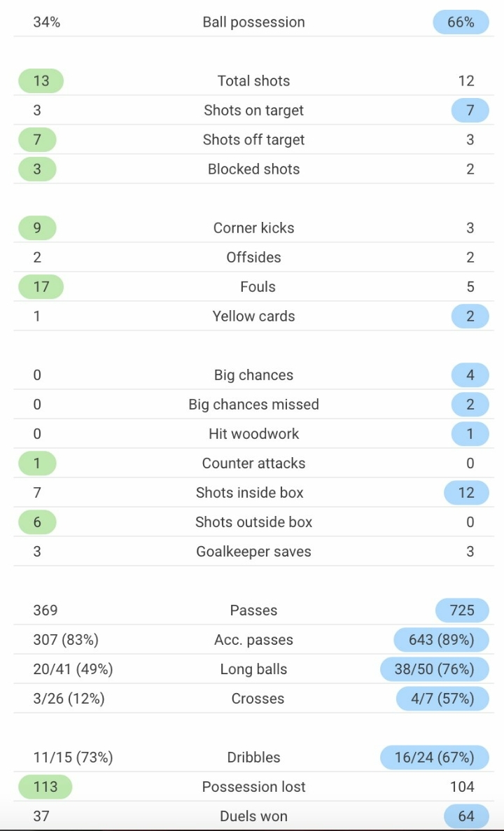Click the 38/50 (76%) long balls badge
This screenshot has width=504, height=831.
434,669
